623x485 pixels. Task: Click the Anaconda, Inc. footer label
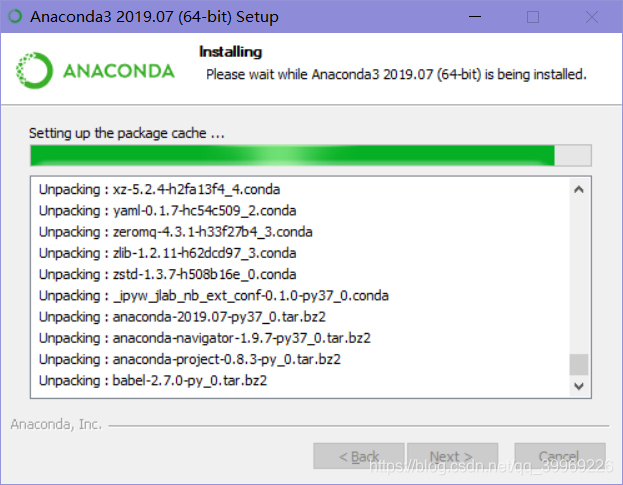pyautogui.click(x=56, y=424)
